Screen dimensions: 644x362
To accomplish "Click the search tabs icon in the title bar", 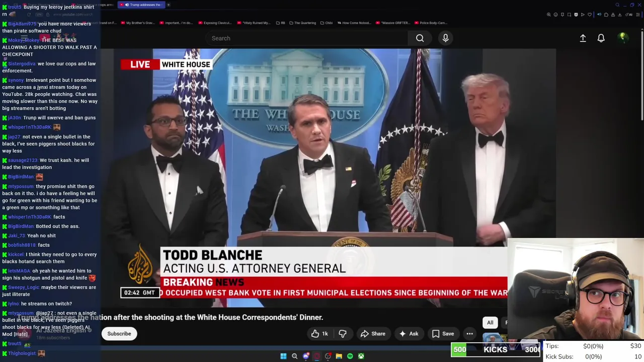I will point(617,5).
